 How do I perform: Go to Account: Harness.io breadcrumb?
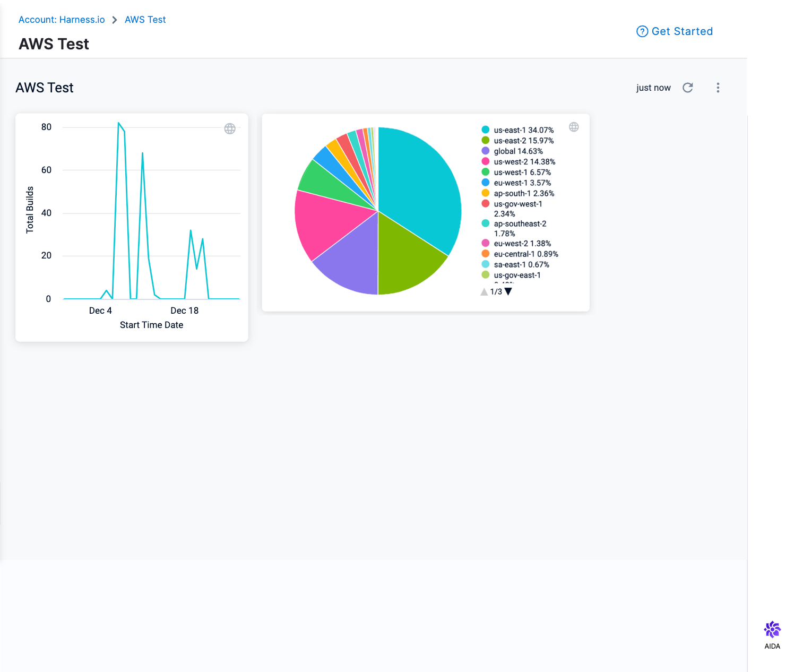[x=62, y=20]
